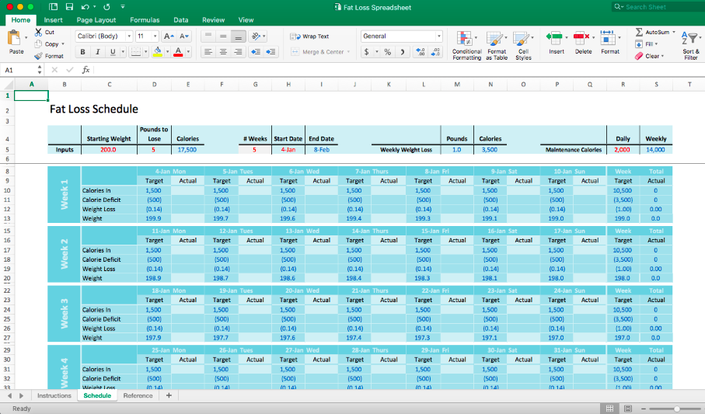Center the cell text horizontally
705x414 pixels.
pyautogui.click(x=223, y=52)
